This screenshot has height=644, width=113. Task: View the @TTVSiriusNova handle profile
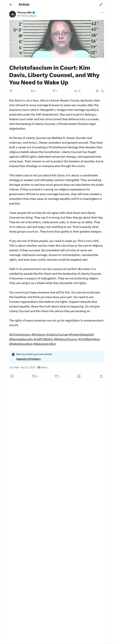[27, 16]
